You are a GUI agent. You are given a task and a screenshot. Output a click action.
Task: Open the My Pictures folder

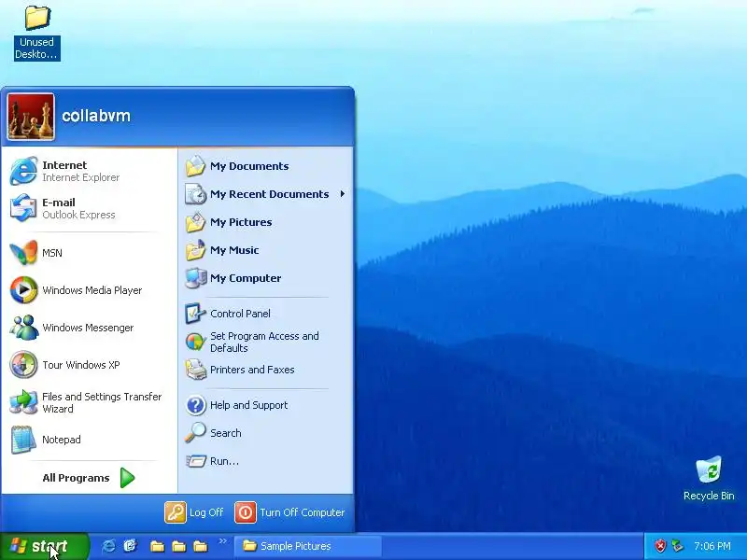[266, 222]
